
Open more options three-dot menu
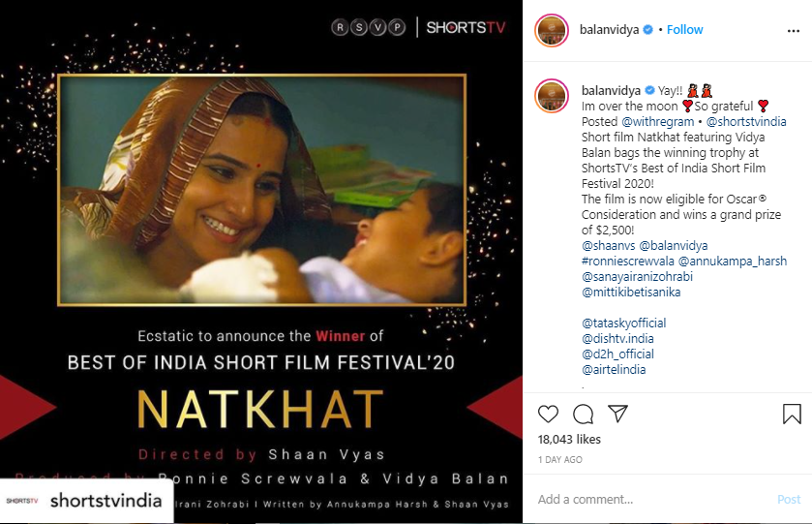coord(793,31)
